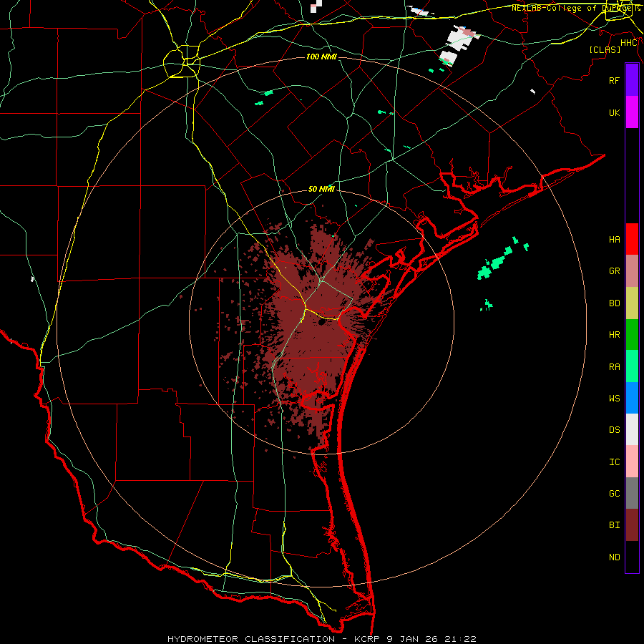Click the "IC" legend label
Viewport: 644px width, 644px height.
[x=614, y=462]
